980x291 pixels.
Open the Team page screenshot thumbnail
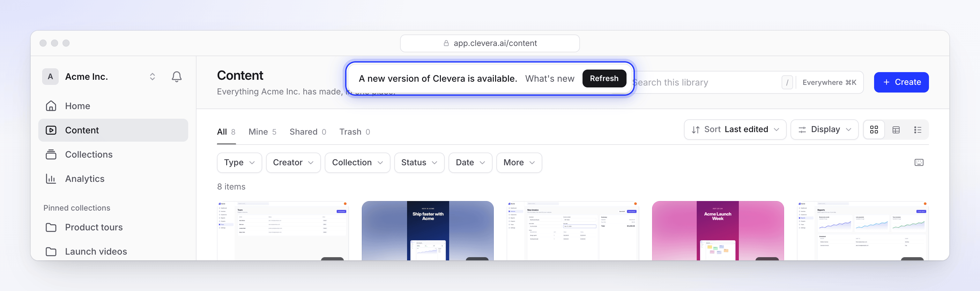[283, 230]
